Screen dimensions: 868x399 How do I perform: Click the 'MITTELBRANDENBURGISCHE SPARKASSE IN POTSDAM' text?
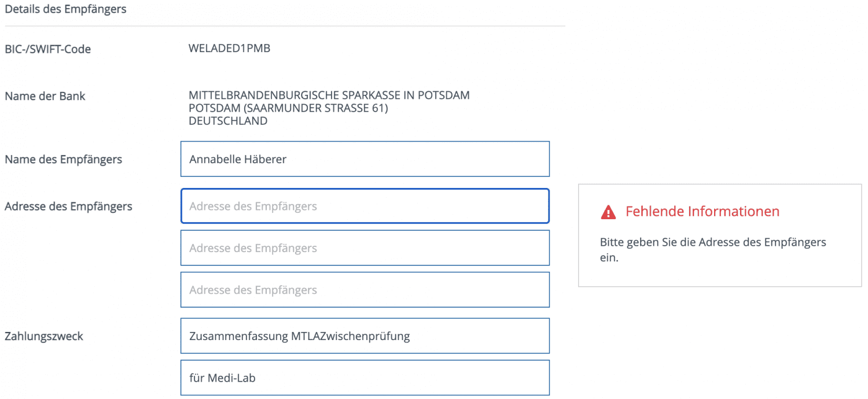pyautogui.click(x=329, y=95)
